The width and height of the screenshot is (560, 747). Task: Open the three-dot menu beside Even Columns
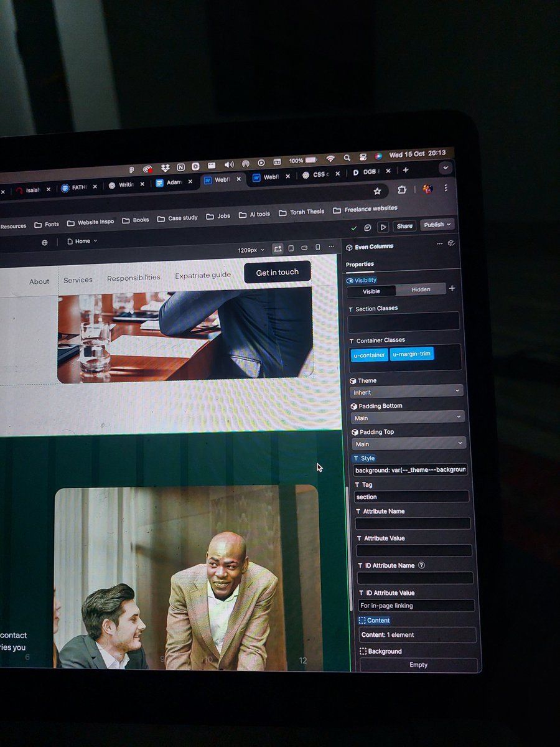pos(440,244)
